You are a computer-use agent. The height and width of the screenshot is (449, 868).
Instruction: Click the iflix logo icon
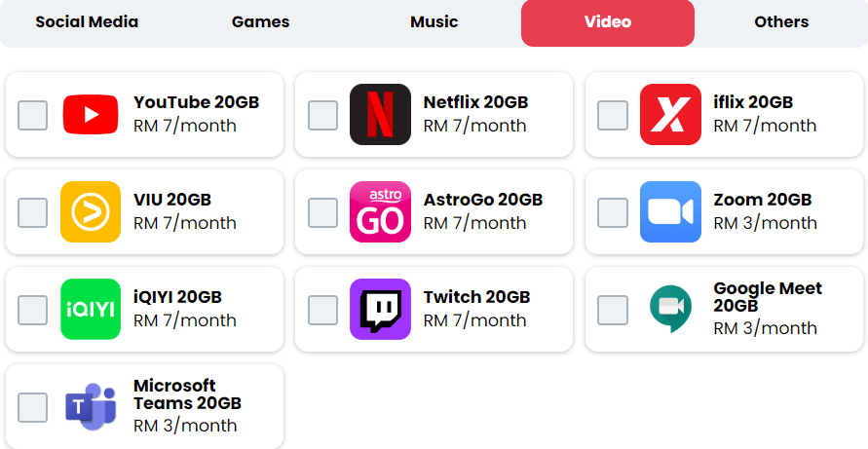pos(670,115)
